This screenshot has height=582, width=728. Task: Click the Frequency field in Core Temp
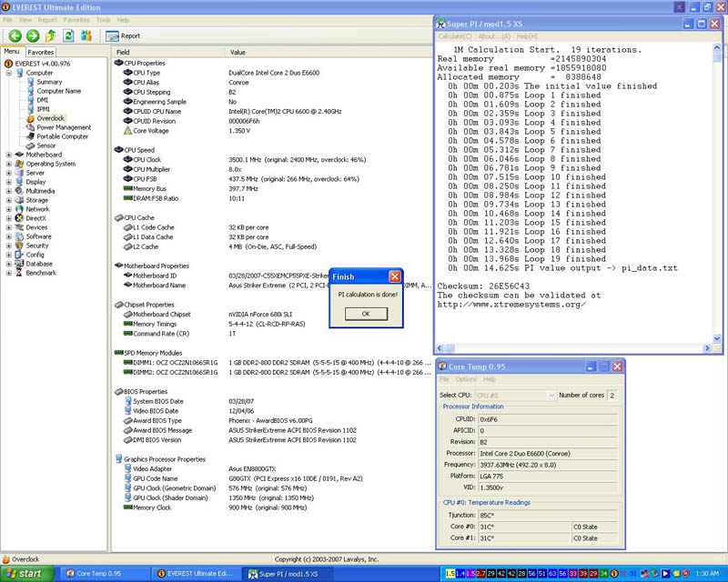tap(548, 465)
